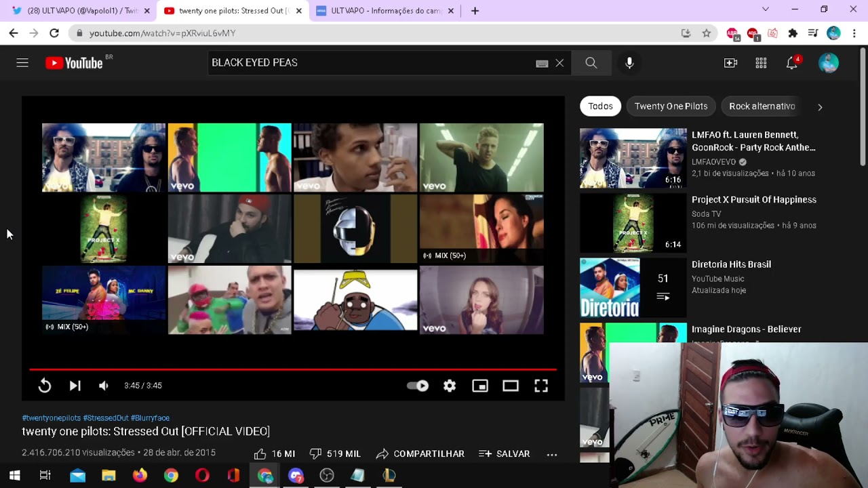
Task: Open LMFAO Party Rock Anthem sidebar video
Action: coord(753,141)
